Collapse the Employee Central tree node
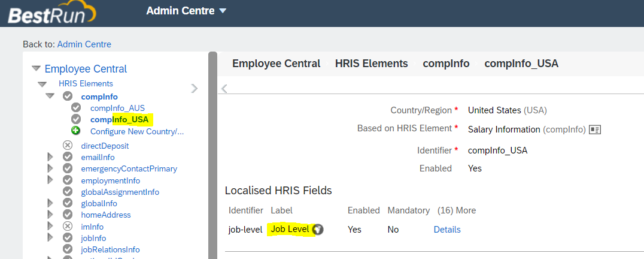644x259 pixels. pos(36,69)
